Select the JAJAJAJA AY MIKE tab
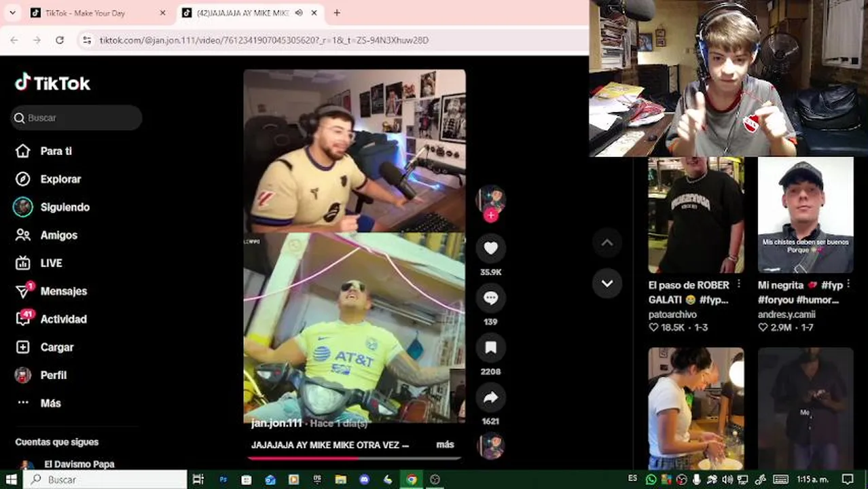868x489 pixels. (243, 13)
